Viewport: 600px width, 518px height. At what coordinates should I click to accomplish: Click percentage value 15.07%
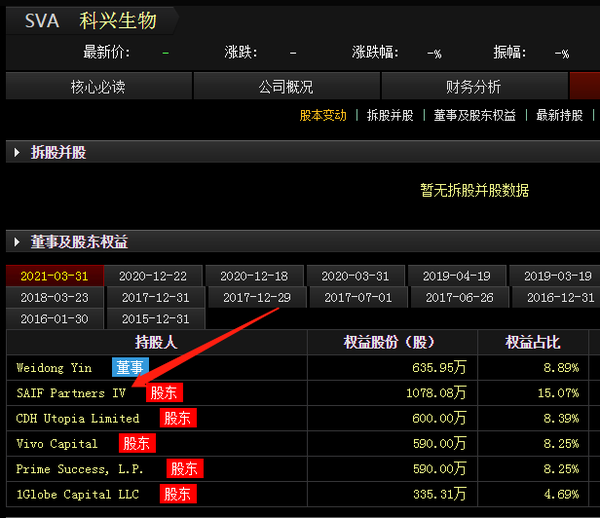[x=558, y=393]
